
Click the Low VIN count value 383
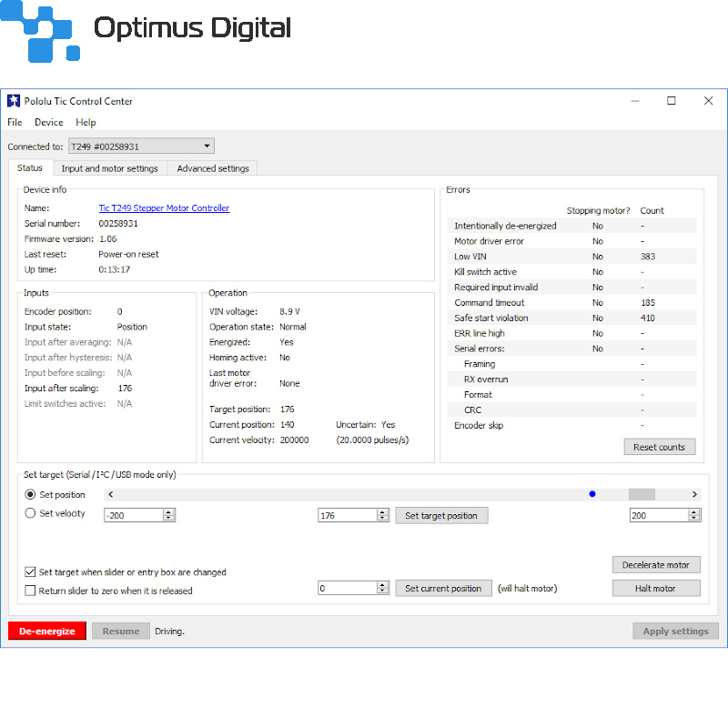648,257
